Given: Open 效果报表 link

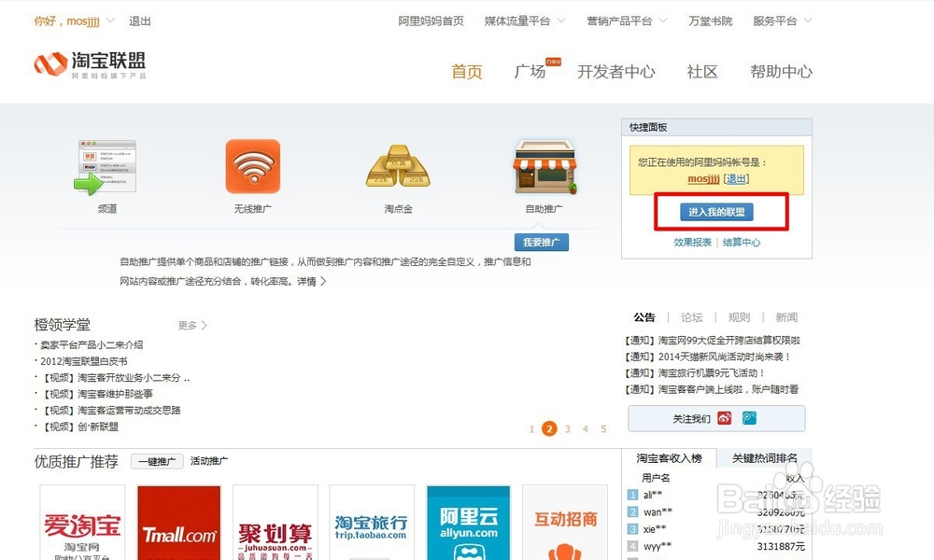Looking at the screenshot, I should [692, 243].
